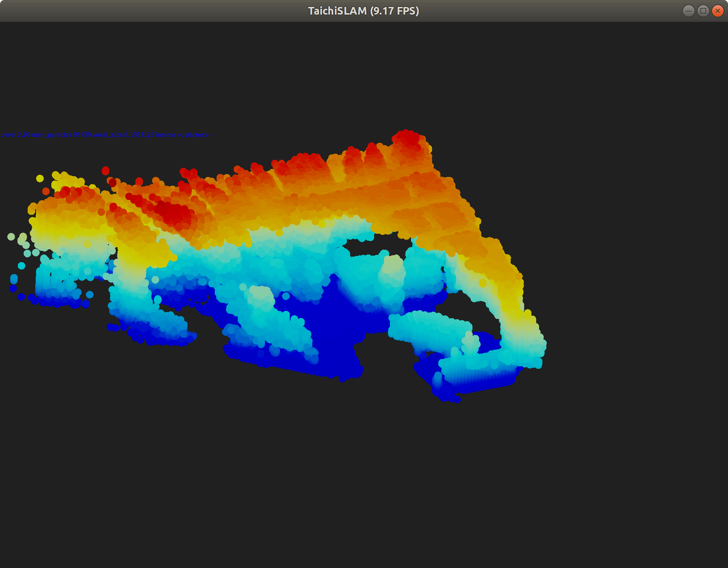Maximize the TaichiSLAM window
The height and width of the screenshot is (568, 728).
tap(703, 11)
